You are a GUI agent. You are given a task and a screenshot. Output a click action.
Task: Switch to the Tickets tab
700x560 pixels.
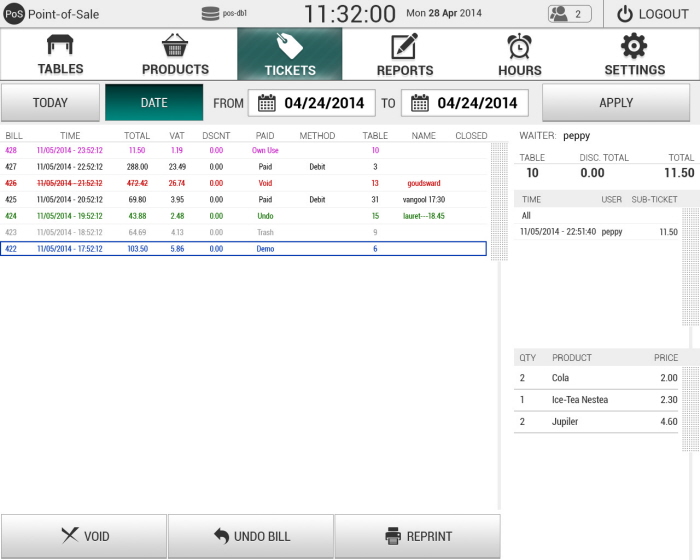point(290,54)
